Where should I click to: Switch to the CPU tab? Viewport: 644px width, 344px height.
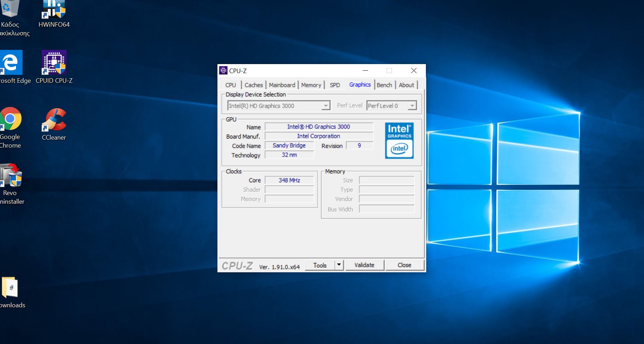coord(231,85)
